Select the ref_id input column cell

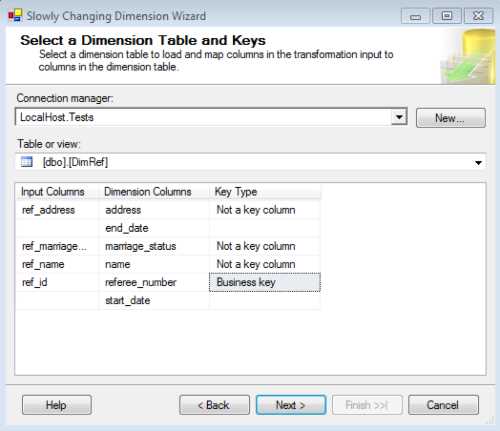pyautogui.click(x=57, y=282)
